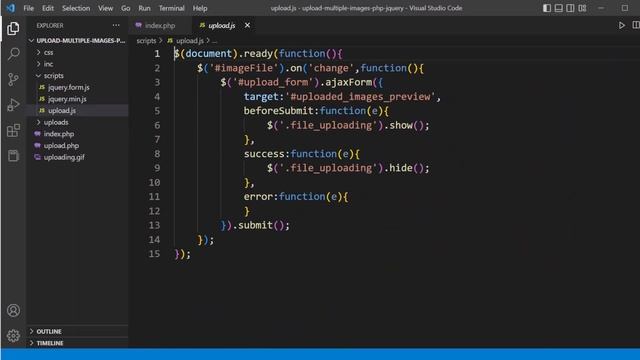Expand the TIMELINE section
The height and width of the screenshot is (360, 640).
tap(78, 343)
